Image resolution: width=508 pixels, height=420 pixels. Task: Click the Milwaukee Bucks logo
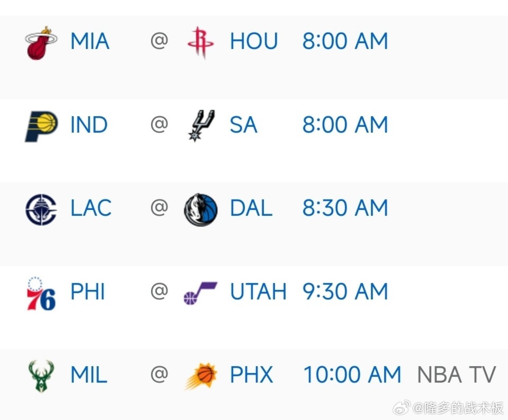(41, 376)
